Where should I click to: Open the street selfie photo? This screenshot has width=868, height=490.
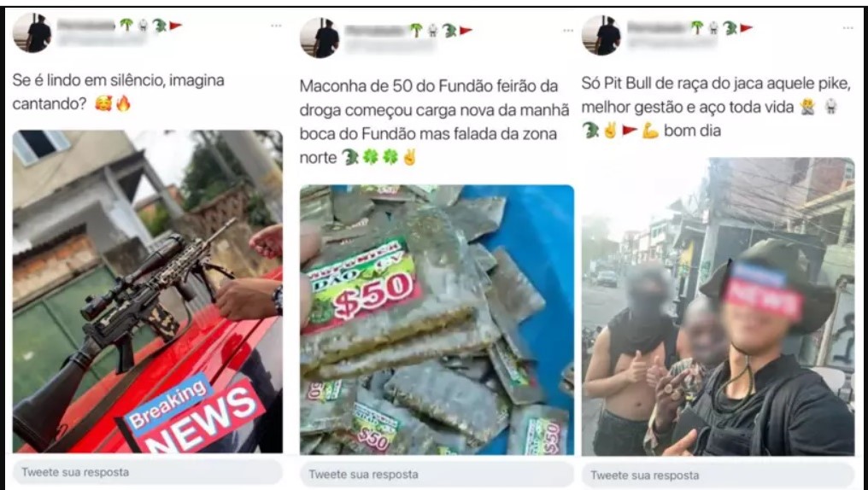[x=718, y=306]
